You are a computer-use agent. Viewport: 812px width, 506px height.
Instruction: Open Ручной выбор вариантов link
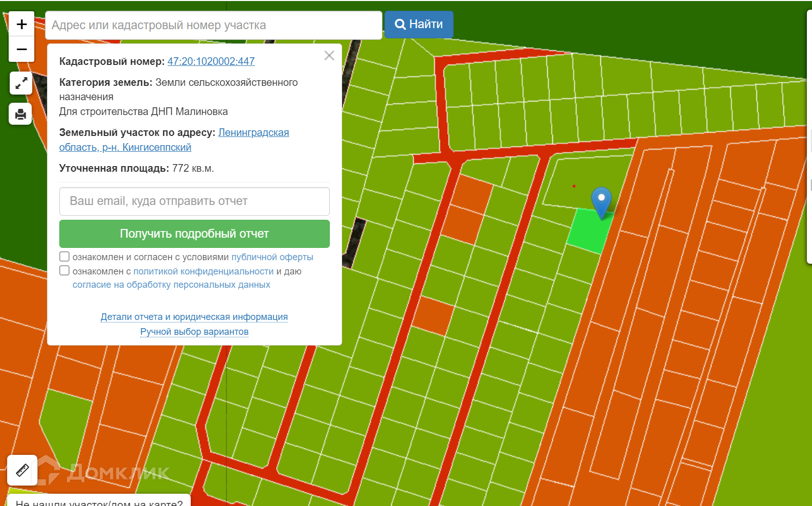(x=194, y=332)
